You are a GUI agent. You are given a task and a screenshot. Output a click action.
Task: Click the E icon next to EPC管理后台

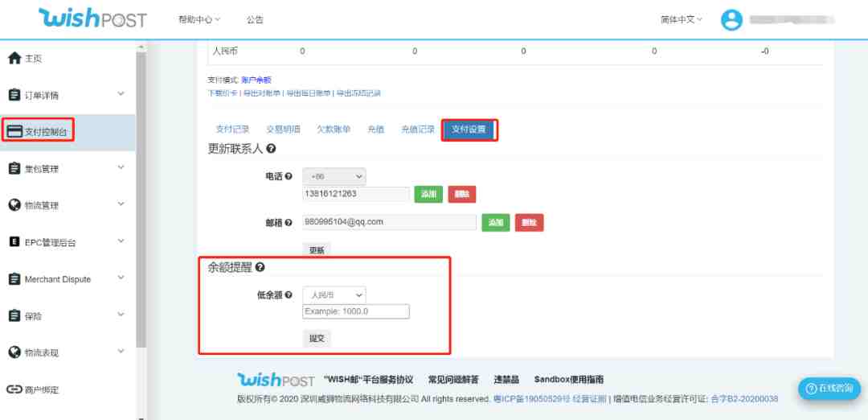(x=15, y=242)
